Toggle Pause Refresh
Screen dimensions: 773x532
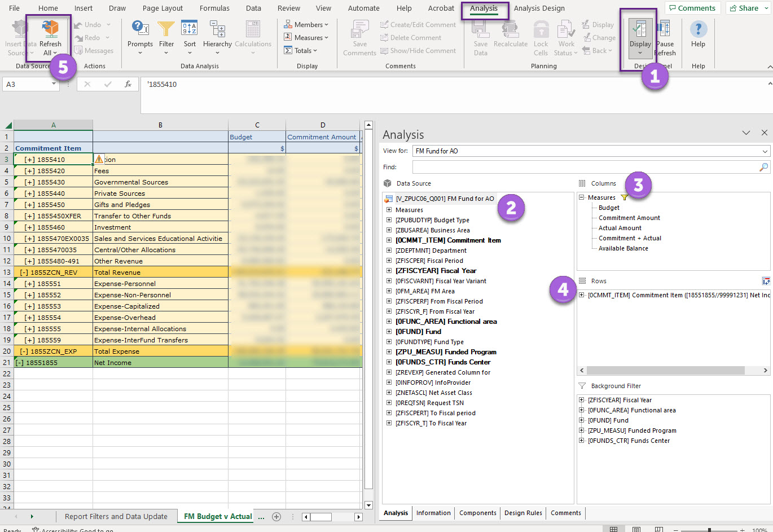[x=665, y=34]
